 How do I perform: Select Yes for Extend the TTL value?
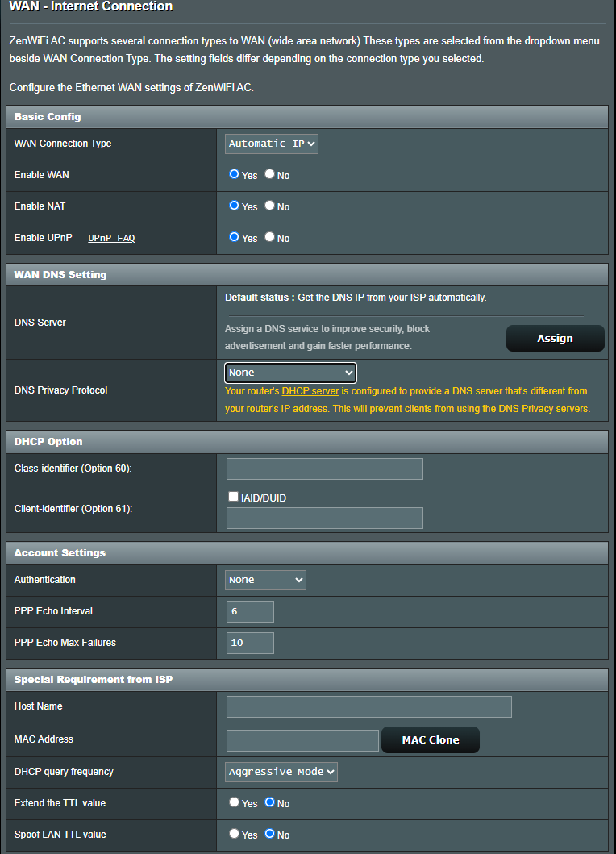[x=235, y=802]
